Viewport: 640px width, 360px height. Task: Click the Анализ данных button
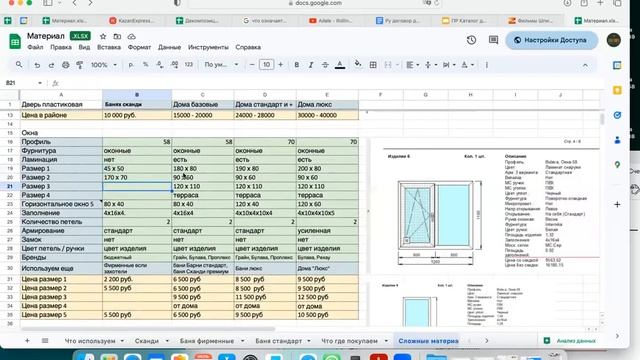pyautogui.click(x=570, y=340)
